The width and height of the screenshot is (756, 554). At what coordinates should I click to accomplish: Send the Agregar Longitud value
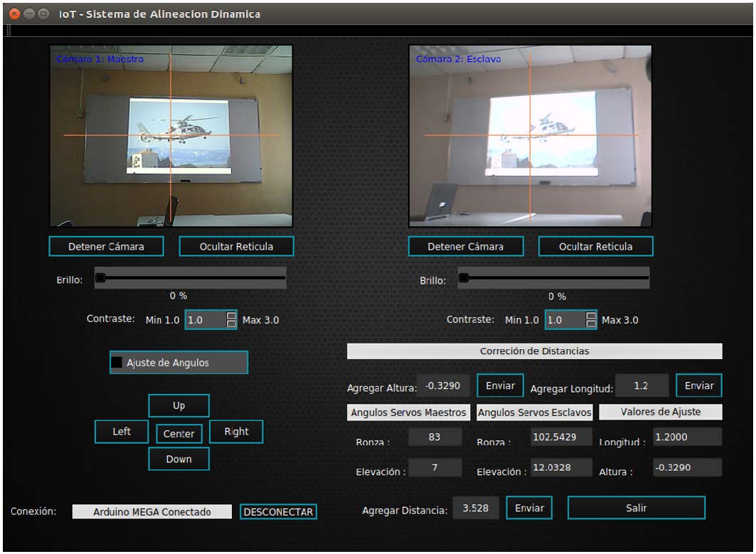698,385
